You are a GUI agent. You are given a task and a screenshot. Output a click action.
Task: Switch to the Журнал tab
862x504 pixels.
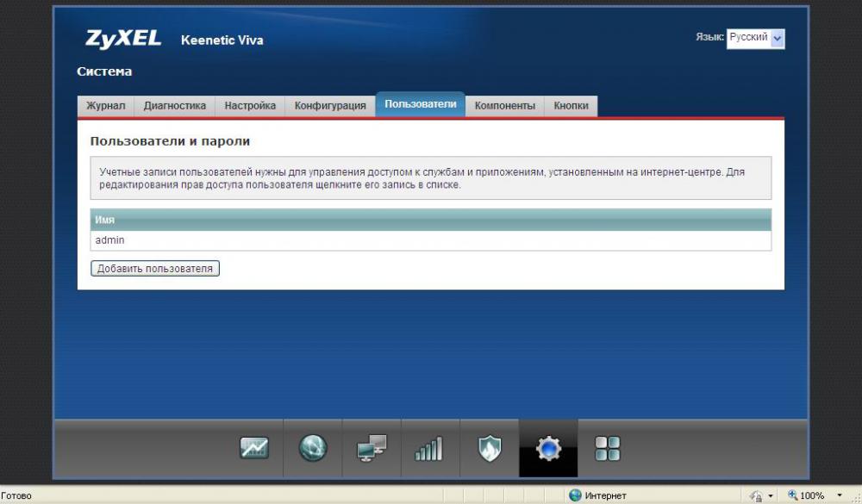[105, 105]
